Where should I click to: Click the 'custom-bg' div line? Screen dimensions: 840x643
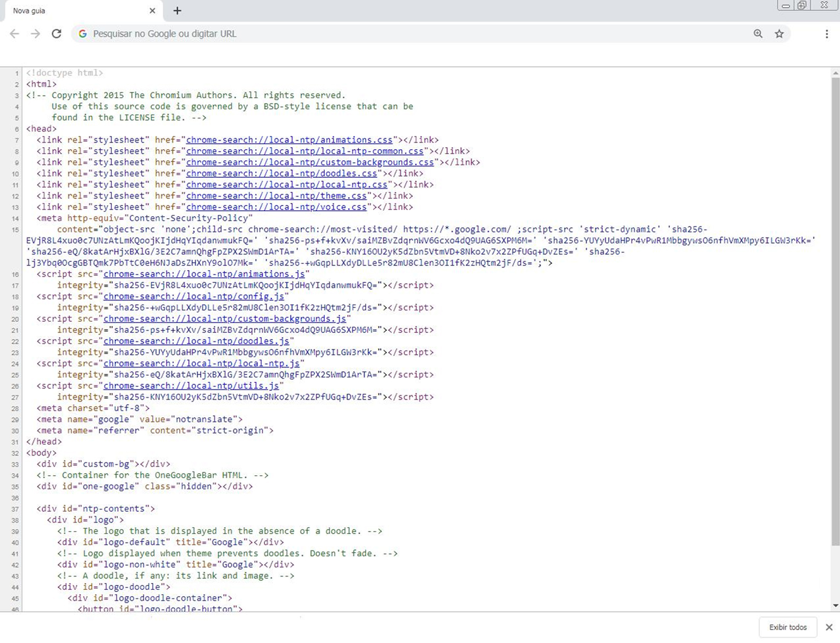(x=103, y=464)
